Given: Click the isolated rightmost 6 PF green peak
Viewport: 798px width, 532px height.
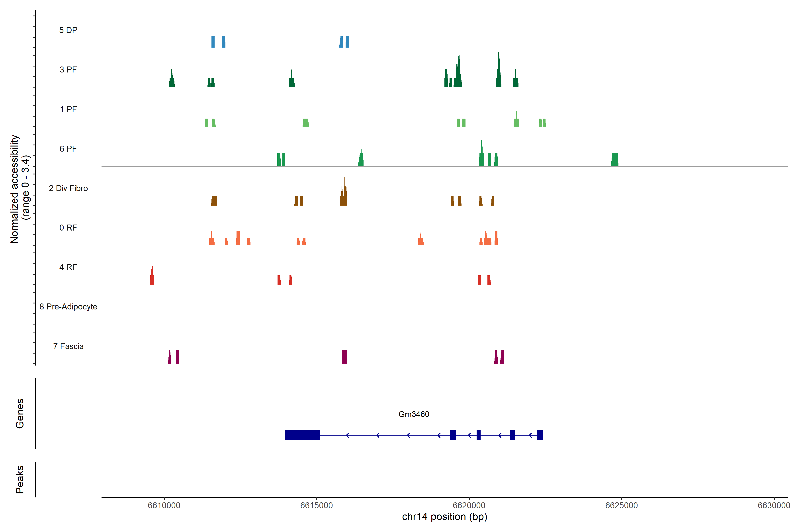Looking at the screenshot, I should [x=614, y=160].
